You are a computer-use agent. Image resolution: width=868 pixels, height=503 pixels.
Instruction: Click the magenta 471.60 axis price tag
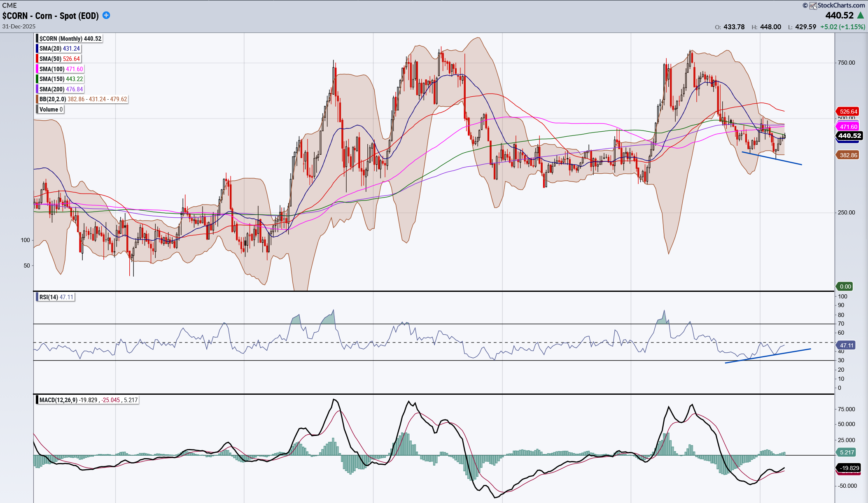[x=848, y=127]
